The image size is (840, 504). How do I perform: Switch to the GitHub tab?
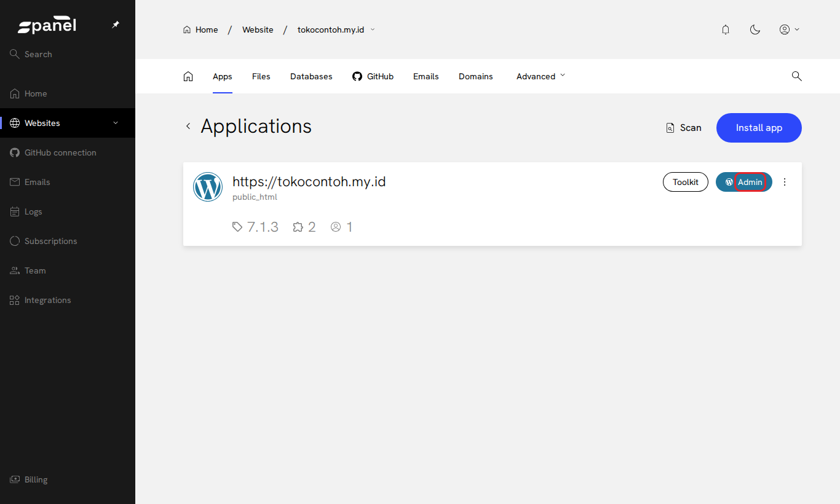pyautogui.click(x=373, y=76)
